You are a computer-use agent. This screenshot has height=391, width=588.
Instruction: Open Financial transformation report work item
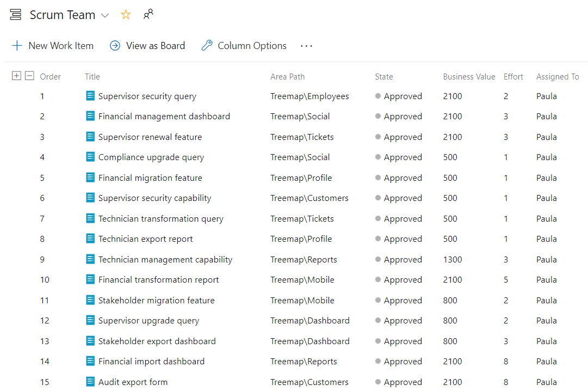tap(158, 280)
